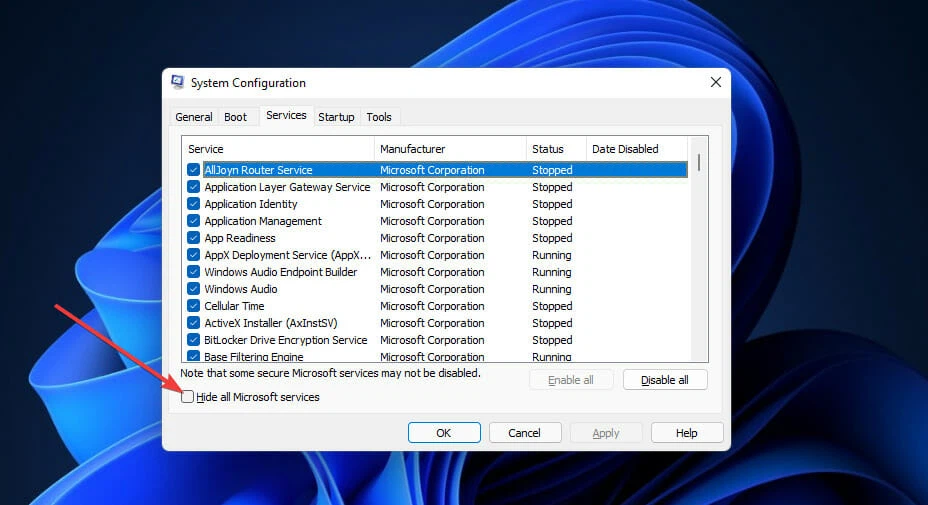Viewport: 928px width, 505px height.
Task: Sort services by the Service column header
Action: point(277,149)
